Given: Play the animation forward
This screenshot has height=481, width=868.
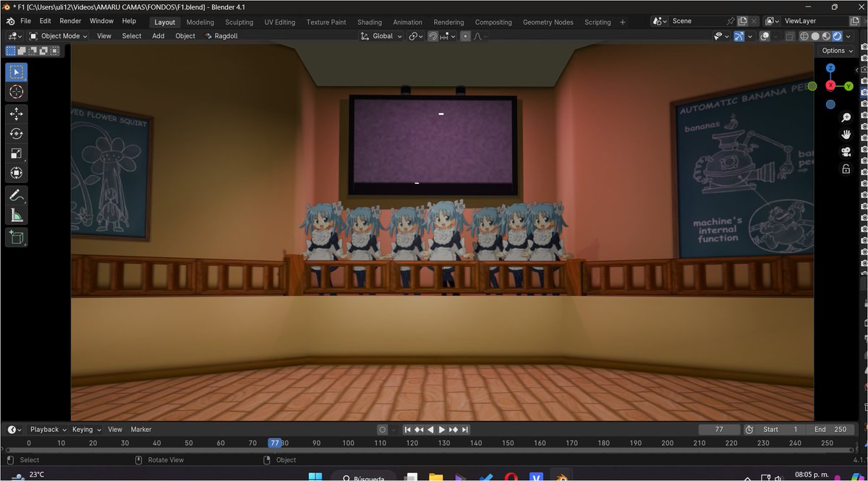Looking at the screenshot, I should (x=442, y=430).
